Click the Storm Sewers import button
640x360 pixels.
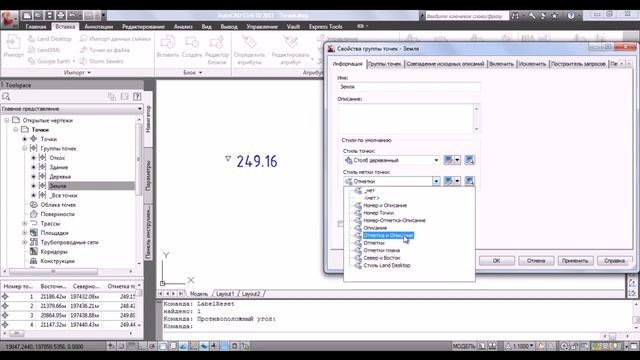point(102,61)
